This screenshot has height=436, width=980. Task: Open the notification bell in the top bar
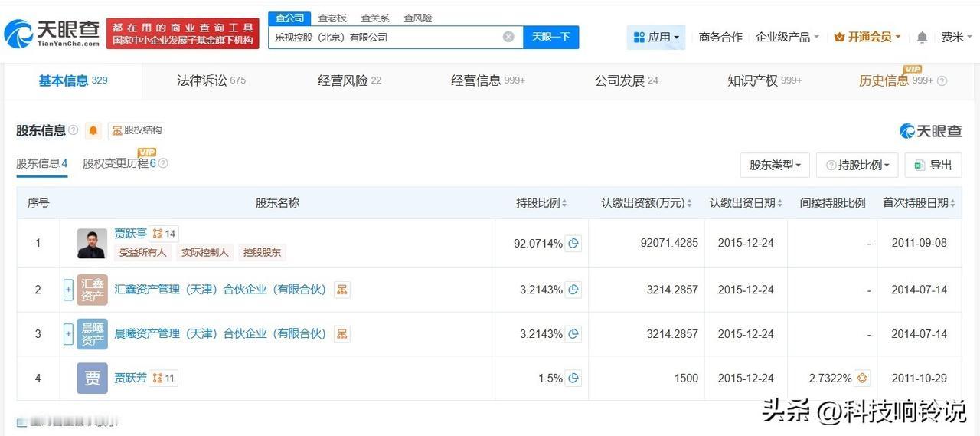point(922,37)
